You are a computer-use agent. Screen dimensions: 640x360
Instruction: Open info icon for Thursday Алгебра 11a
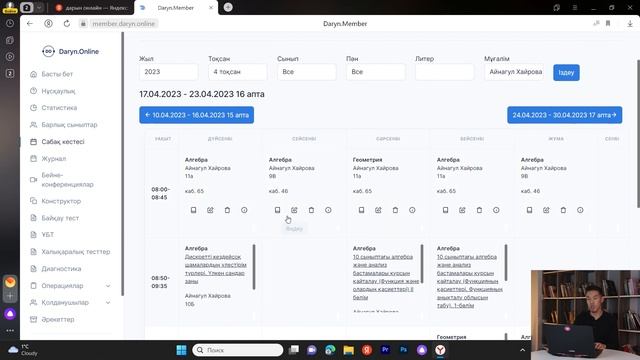(496, 210)
